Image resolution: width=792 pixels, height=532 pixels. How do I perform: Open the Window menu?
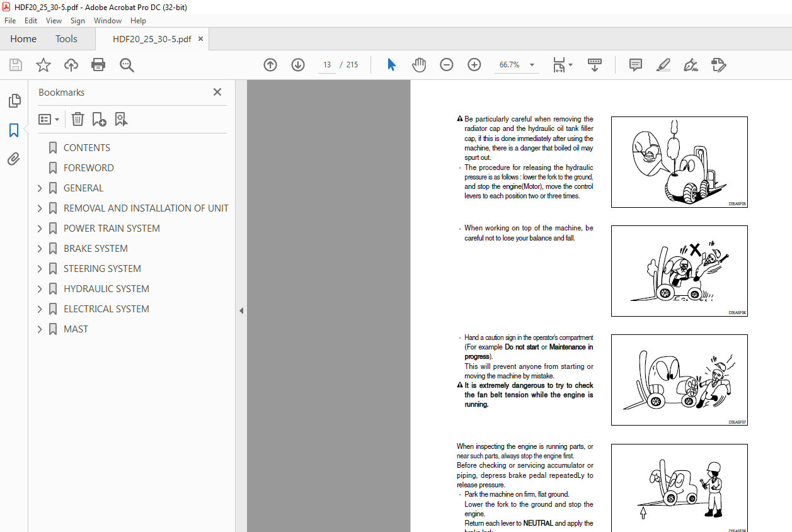tap(108, 21)
